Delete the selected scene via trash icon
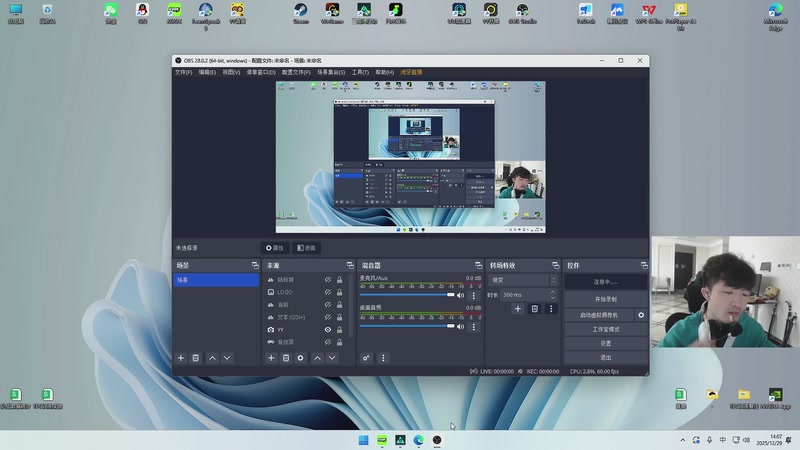 tap(196, 358)
